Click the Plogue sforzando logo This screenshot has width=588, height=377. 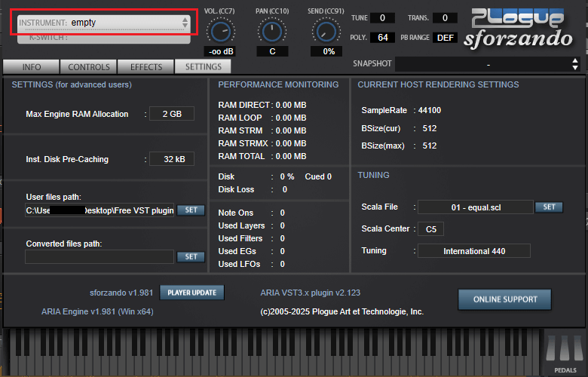(x=518, y=29)
